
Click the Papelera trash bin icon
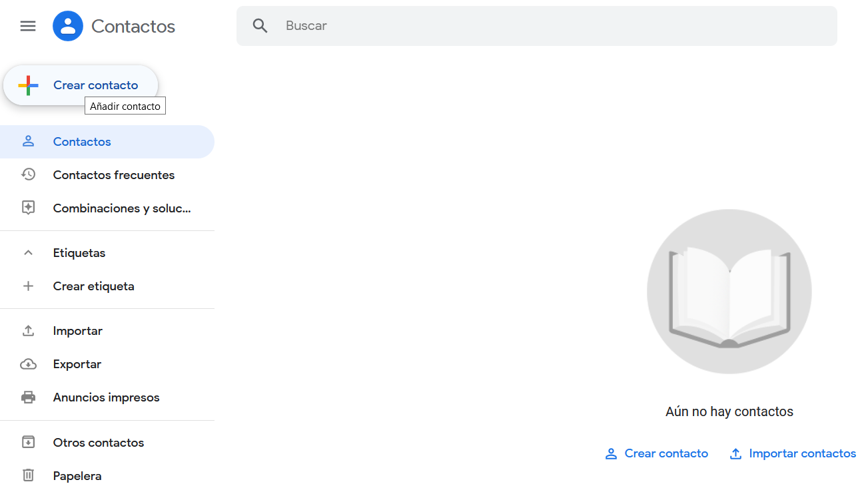28,475
